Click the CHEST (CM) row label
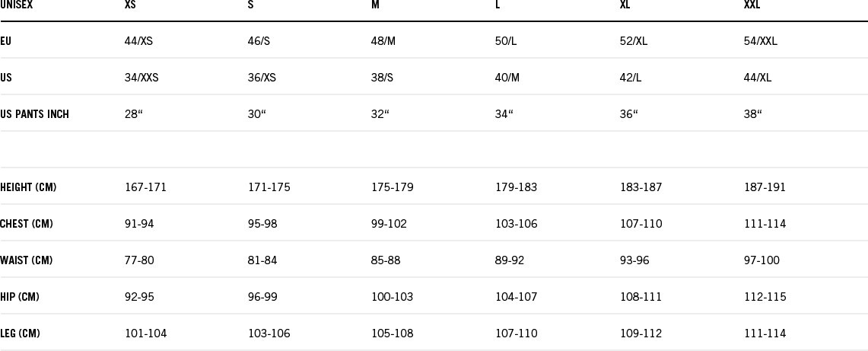 [x=27, y=224]
